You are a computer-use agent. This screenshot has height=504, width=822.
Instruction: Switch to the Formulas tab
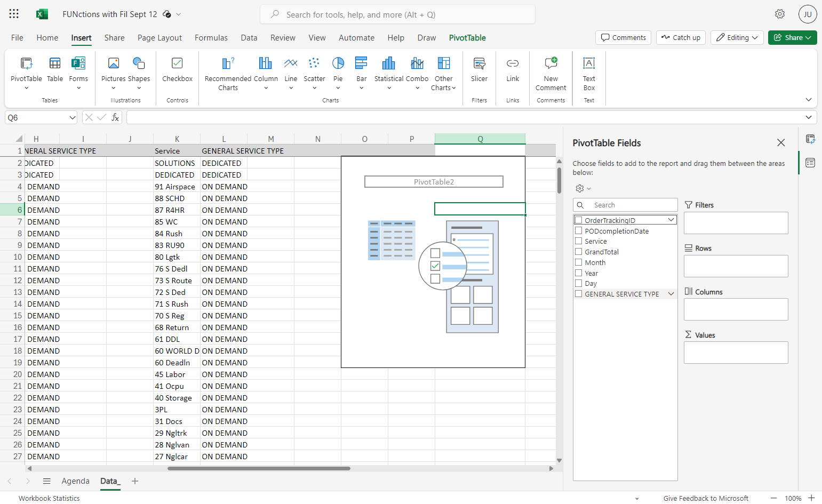click(x=211, y=37)
